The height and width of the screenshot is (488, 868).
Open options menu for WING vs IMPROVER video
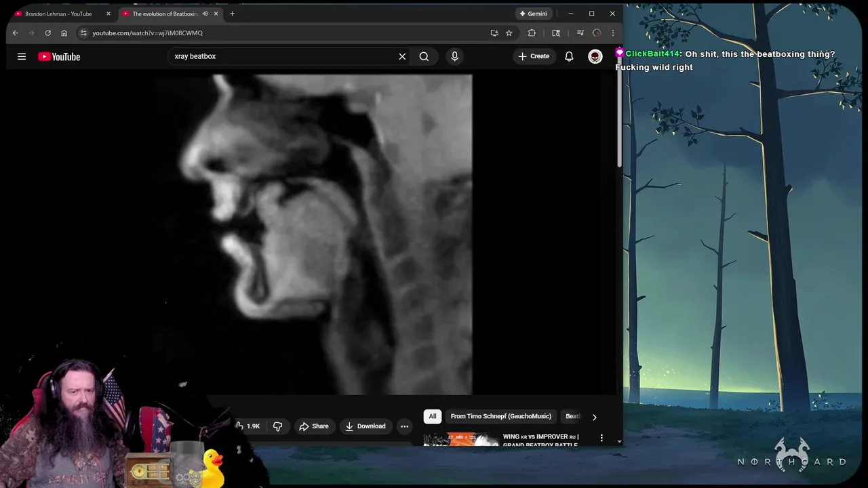tap(601, 438)
